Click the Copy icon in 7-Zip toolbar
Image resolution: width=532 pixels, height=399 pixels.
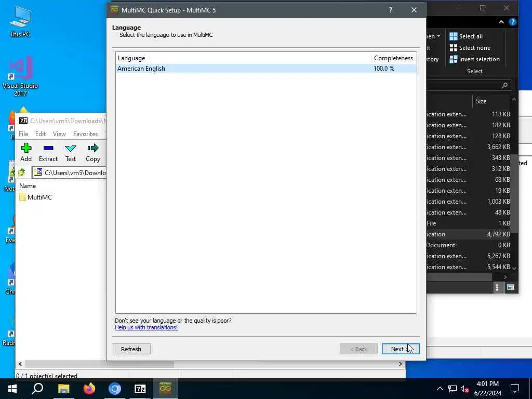(92, 152)
